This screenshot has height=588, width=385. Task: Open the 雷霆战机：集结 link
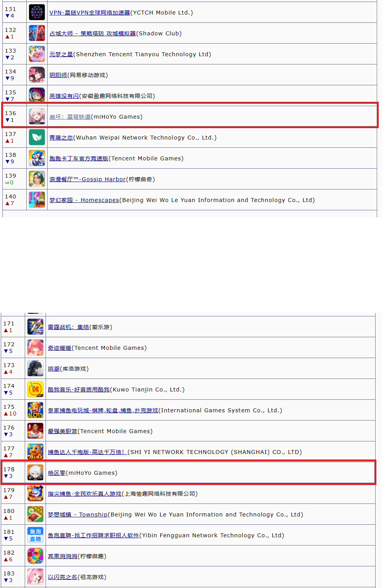(x=68, y=327)
